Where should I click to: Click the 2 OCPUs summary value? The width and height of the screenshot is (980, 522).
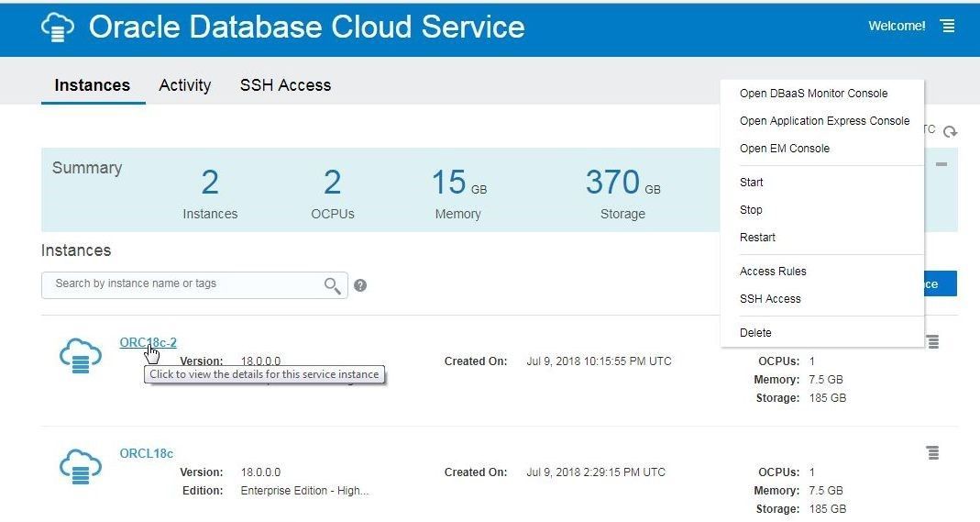click(x=333, y=183)
